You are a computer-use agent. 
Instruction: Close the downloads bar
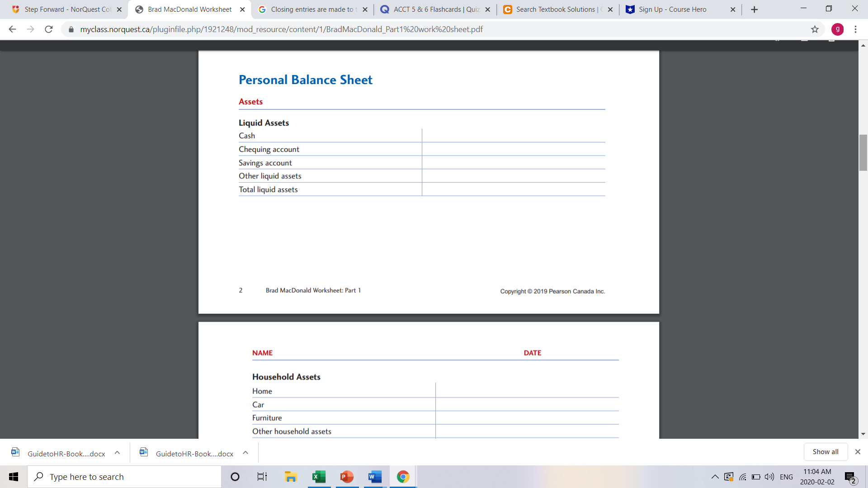pos(858,452)
